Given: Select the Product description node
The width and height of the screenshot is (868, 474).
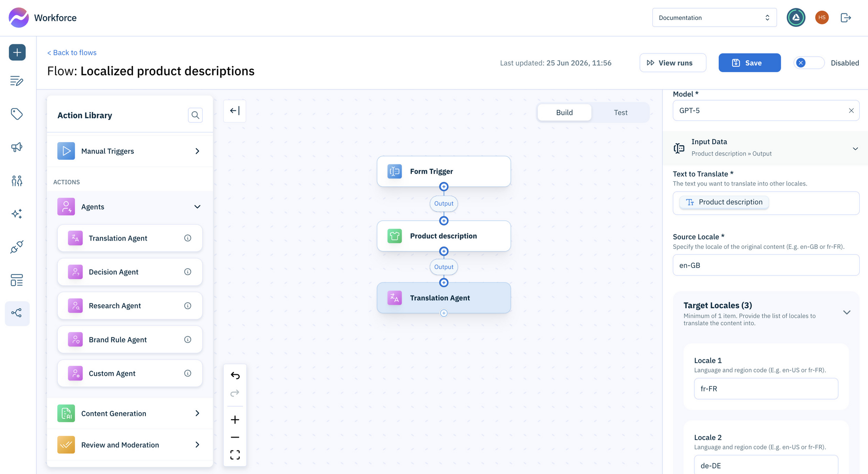Looking at the screenshot, I should [444, 236].
